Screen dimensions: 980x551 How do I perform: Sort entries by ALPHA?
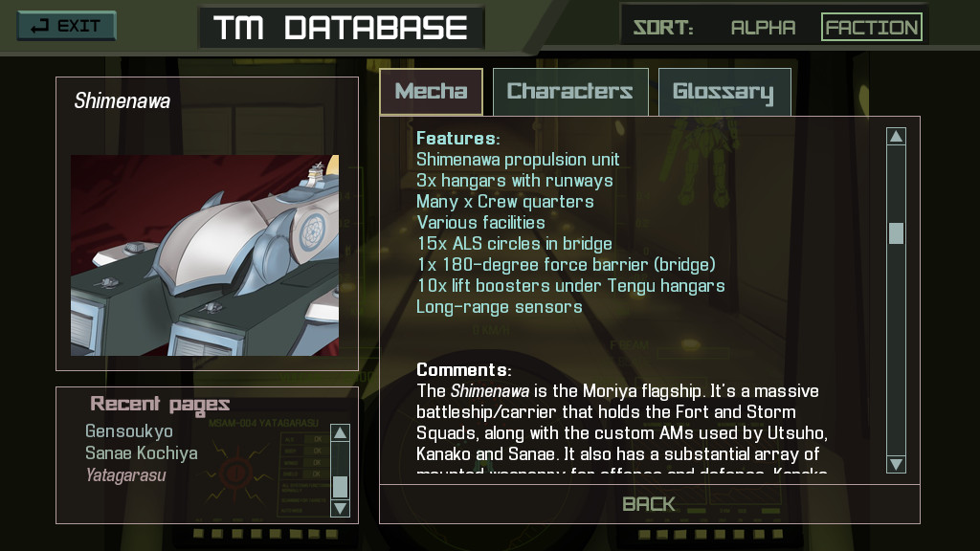763,28
